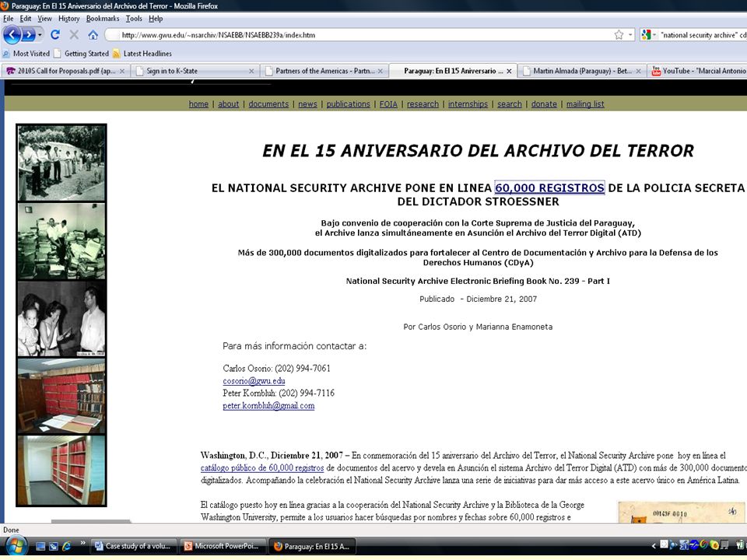747x560 pixels.
Task: Go to Home with the house icon
Action: pos(93,35)
